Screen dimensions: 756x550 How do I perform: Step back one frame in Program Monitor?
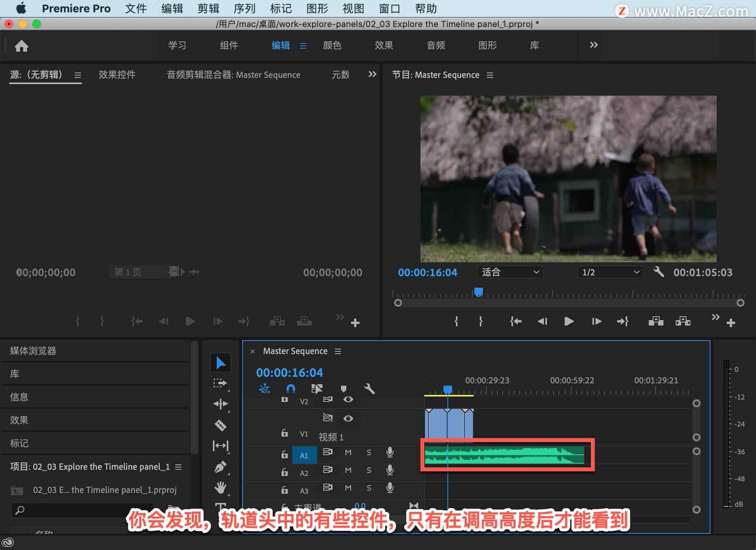[542, 322]
